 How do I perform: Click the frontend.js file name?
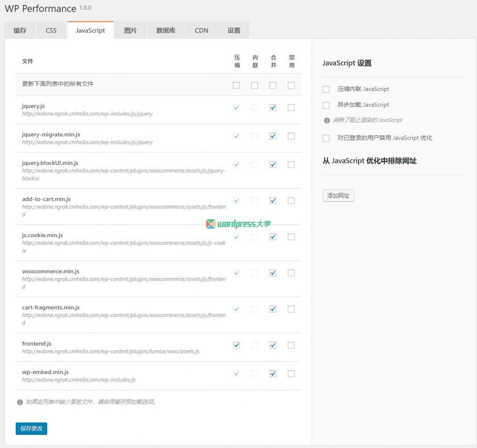point(36,343)
